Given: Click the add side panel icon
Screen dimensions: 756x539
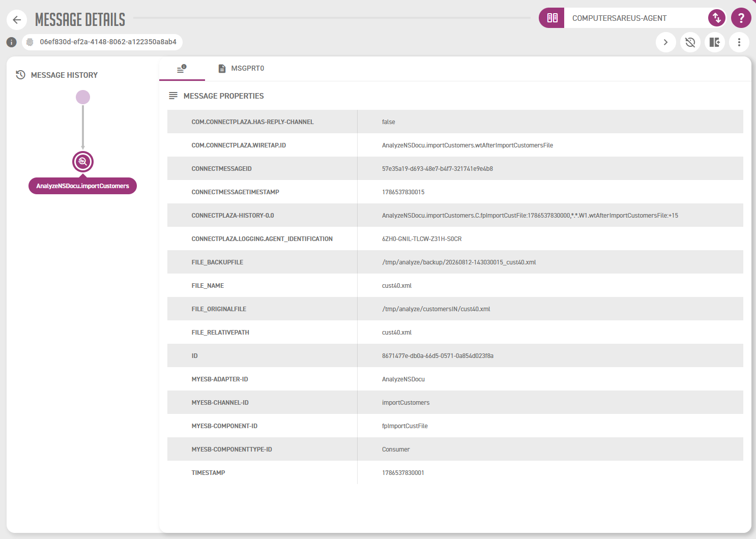Looking at the screenshot, I should pyautogui.click(x=715, y=42).
